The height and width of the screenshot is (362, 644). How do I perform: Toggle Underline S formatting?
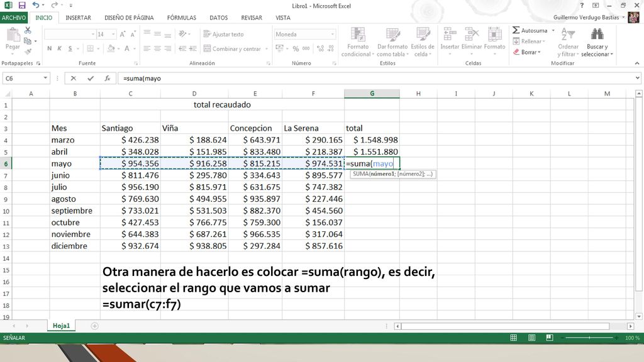70,48
